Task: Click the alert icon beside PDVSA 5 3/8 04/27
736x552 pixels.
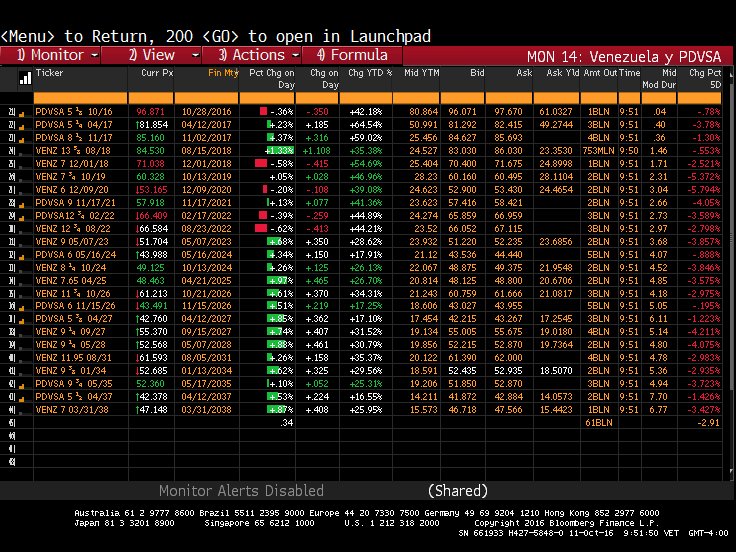Action: point(22,320)
